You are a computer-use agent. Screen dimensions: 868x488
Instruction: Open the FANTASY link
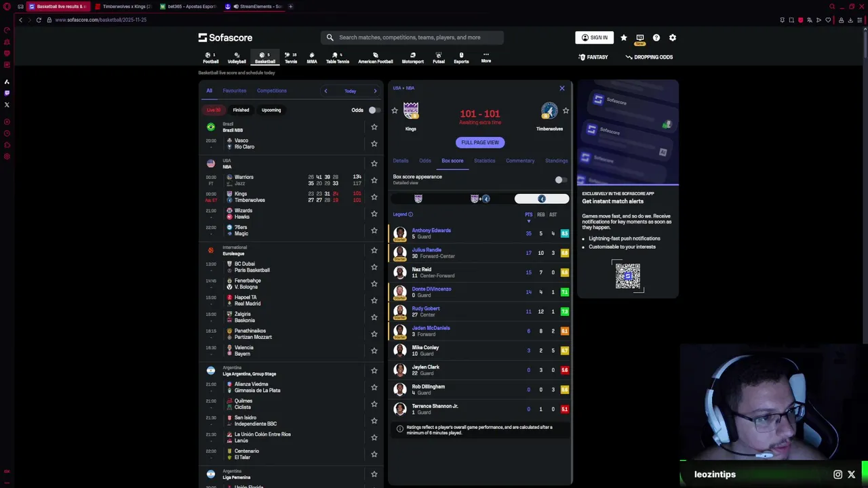(x=593, y=58)
